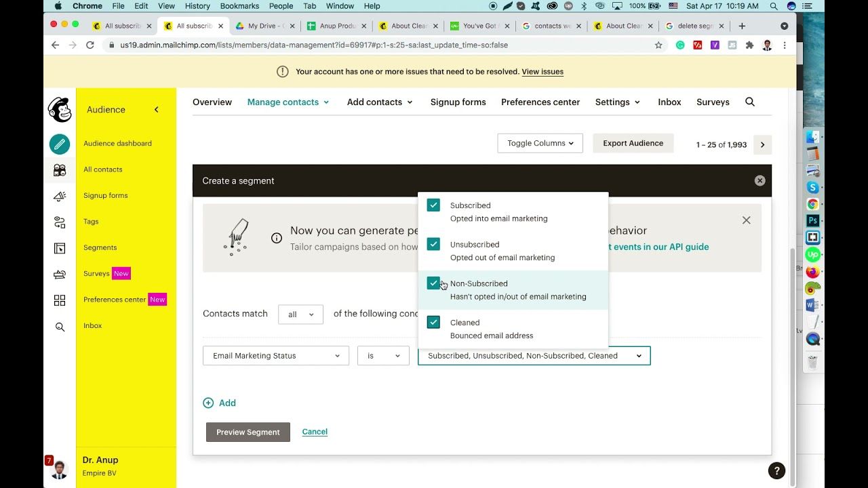Open the Campaigns megaphone icon
Image resolution: width=868 pixels, height=488 pixels.
click(x=60, y=196)
